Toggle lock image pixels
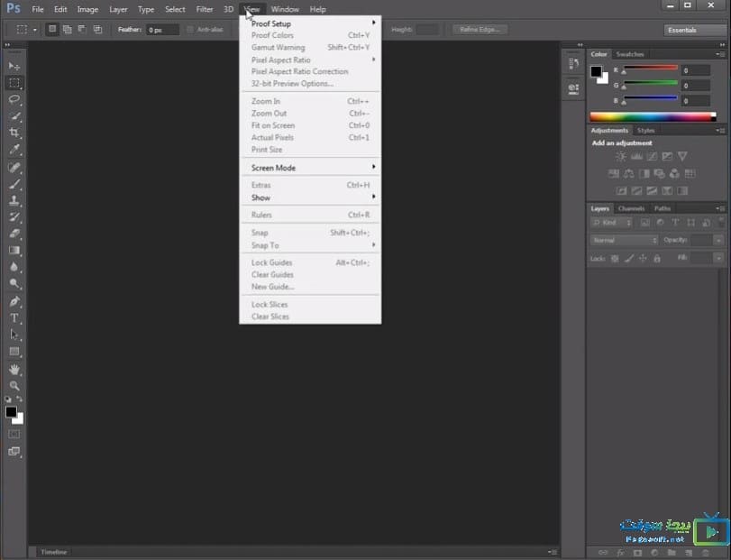Image resolution: width=731 pixels, height=560 pixels. [x=629, y=258]
